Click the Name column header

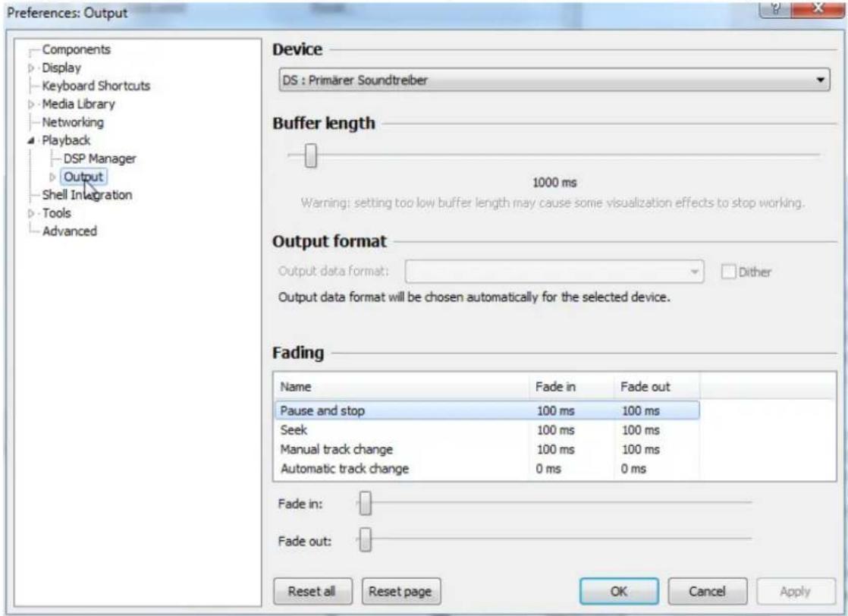(x=400, y=387)
